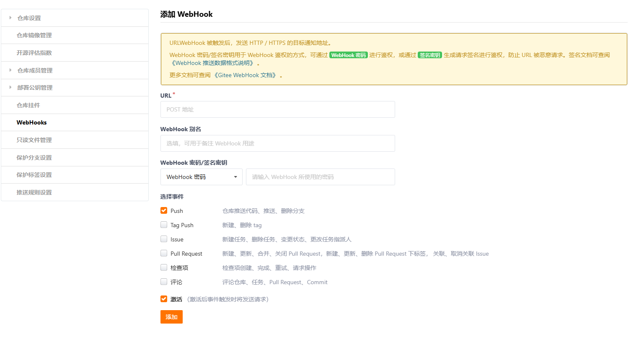Open 仓库挂件 in the sidebar

coord(75,105)
